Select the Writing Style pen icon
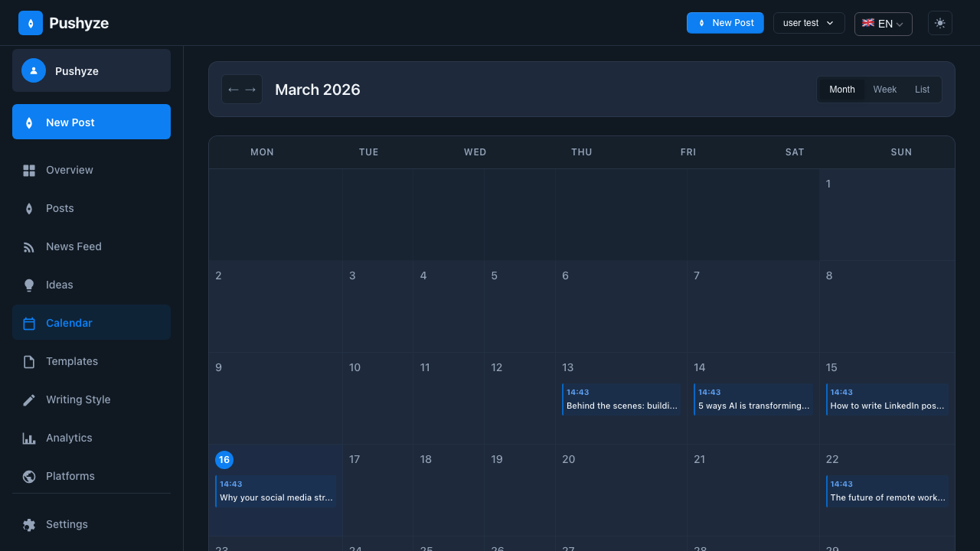980x551 pixels. [x=29, y=399]
